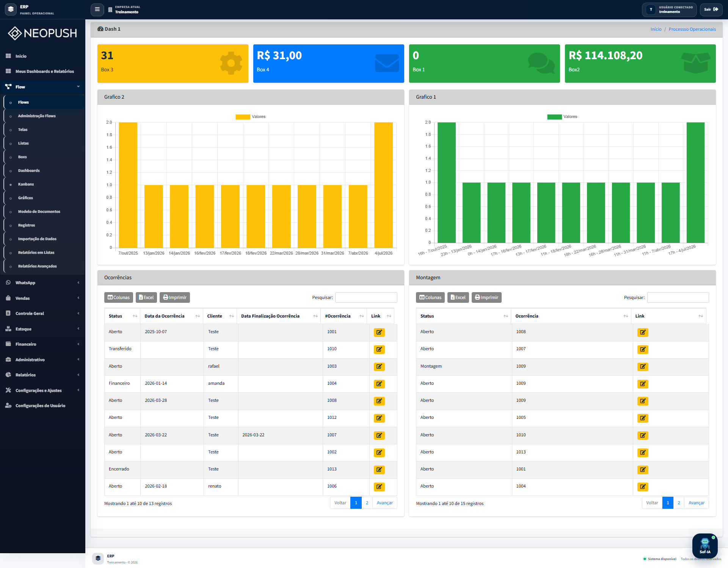Viewport: 728px width, 568px height.
Task: Click the 4/jul/2026 green bar in Grafico 1
Action: point(695,183)
